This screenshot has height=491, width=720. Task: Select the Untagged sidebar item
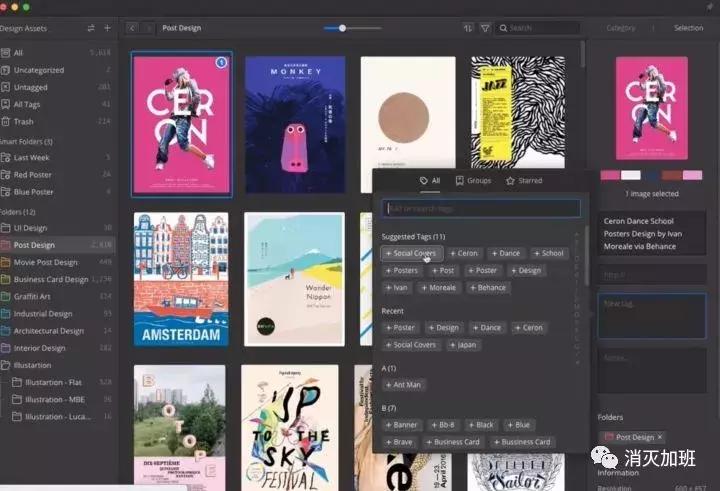(x=30, y=87)
